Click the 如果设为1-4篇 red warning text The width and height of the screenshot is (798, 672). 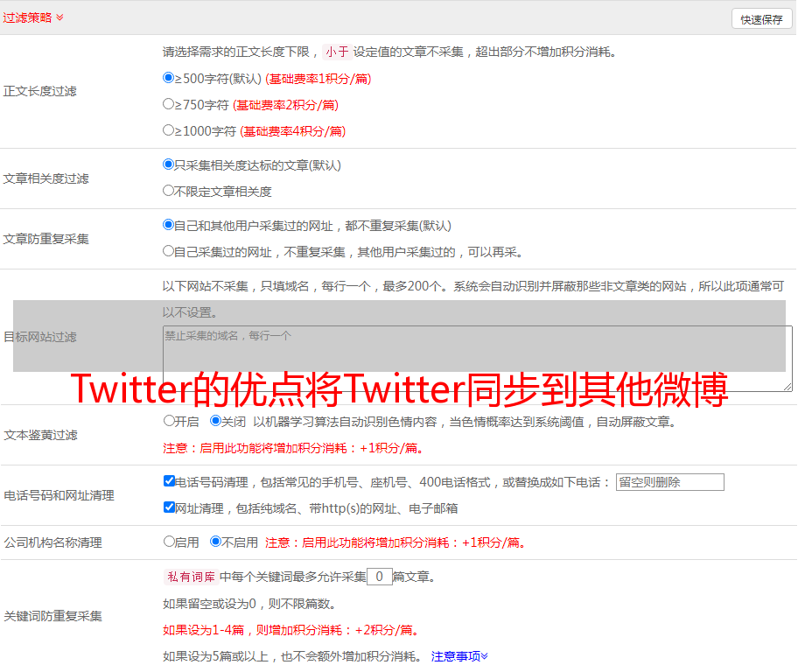pos(291,630)
